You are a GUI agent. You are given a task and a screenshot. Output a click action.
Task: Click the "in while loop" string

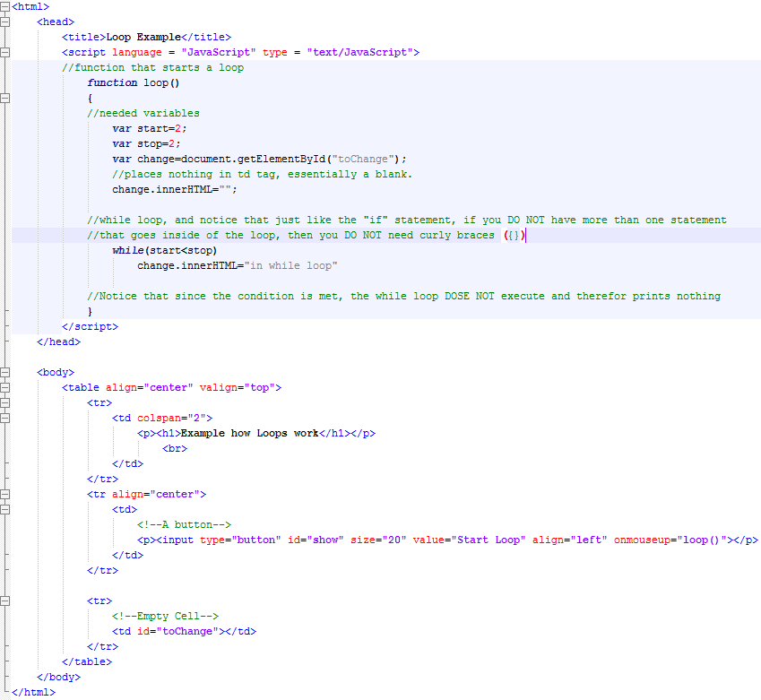click(290, 265)
